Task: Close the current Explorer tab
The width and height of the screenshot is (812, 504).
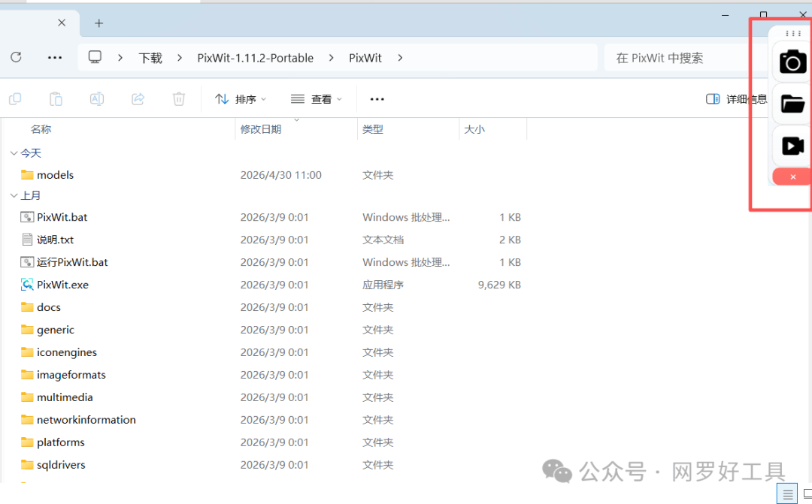Action: point(62,23)
